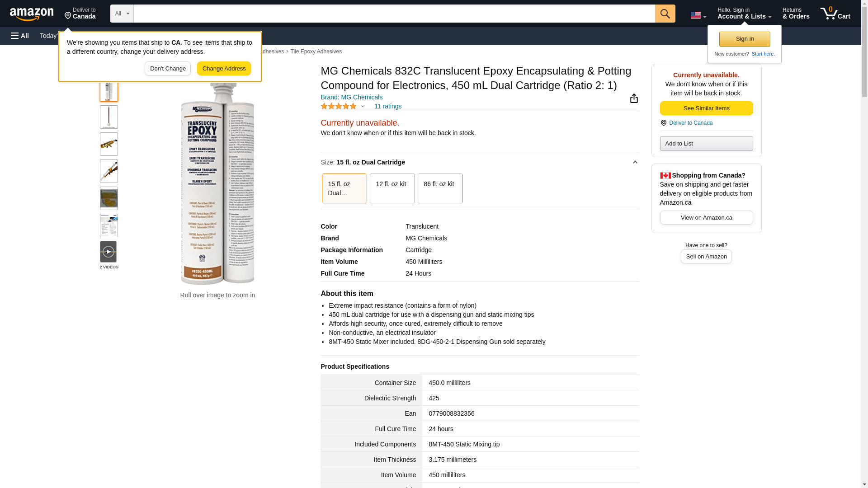The width and height of the screenshot is (868, 488).
Task: Open the shopping cart icon
Action: click(835, 14)
